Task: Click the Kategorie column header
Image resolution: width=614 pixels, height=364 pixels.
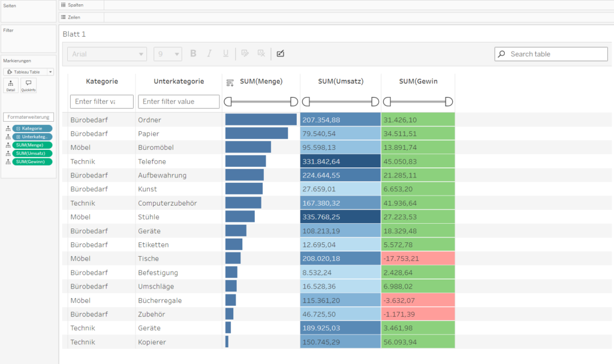Action: [102, 82]
